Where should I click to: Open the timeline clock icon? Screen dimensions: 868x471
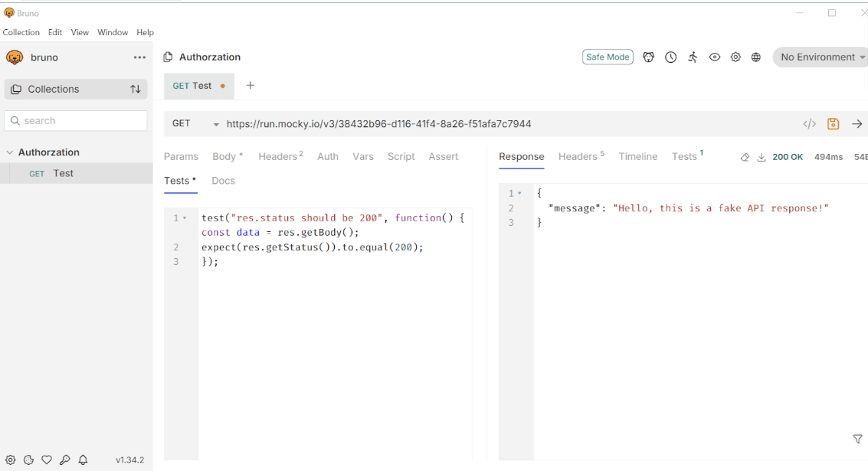point(670,57)
